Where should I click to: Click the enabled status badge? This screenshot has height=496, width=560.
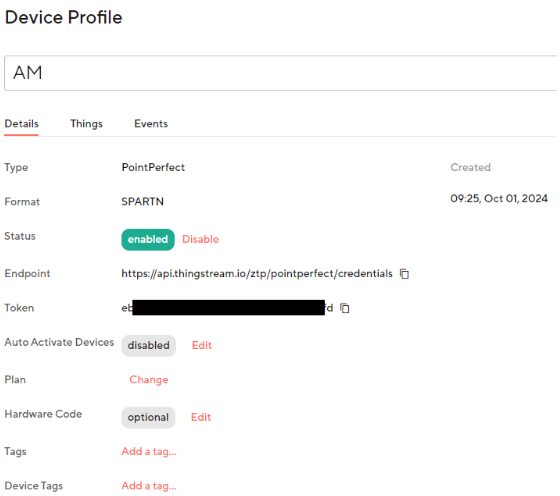click(x=148, y=240)
